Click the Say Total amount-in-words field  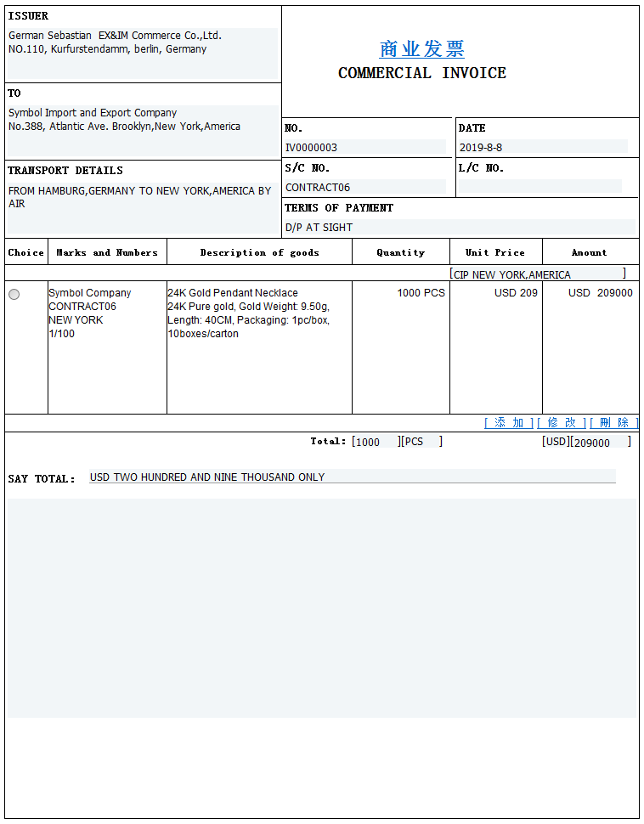pos(352,477)
